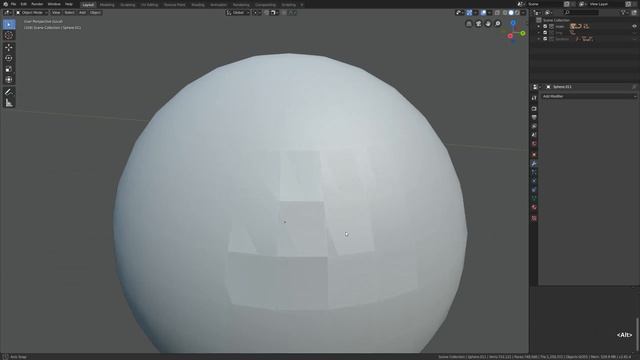Open the Particles properties tab icon
640x360 pixels.
coord(534,172)
